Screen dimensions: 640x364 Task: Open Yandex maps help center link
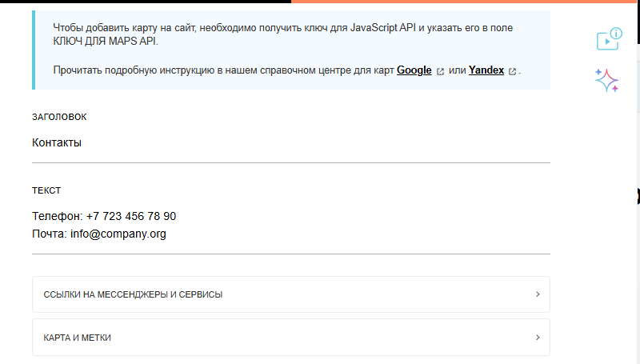[486, 70]
